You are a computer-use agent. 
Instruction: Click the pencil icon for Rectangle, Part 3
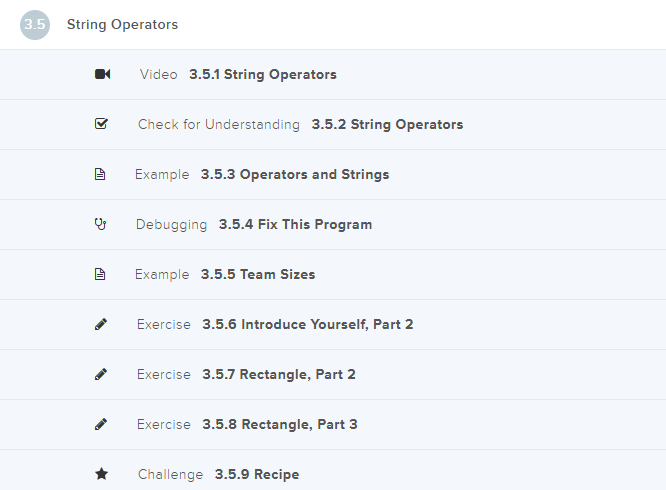(101, 425)
